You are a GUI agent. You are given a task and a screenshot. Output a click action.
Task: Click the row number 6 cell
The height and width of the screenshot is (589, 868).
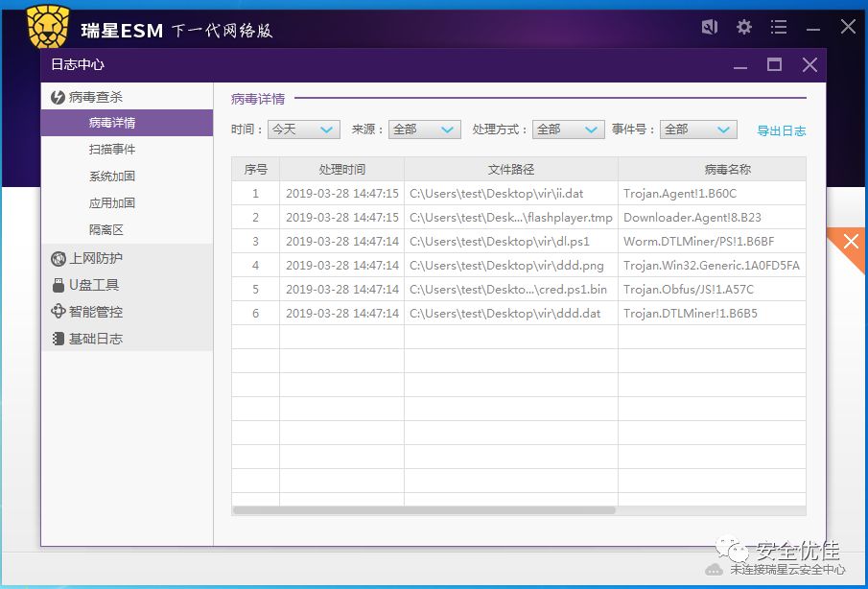pos(256,314)
